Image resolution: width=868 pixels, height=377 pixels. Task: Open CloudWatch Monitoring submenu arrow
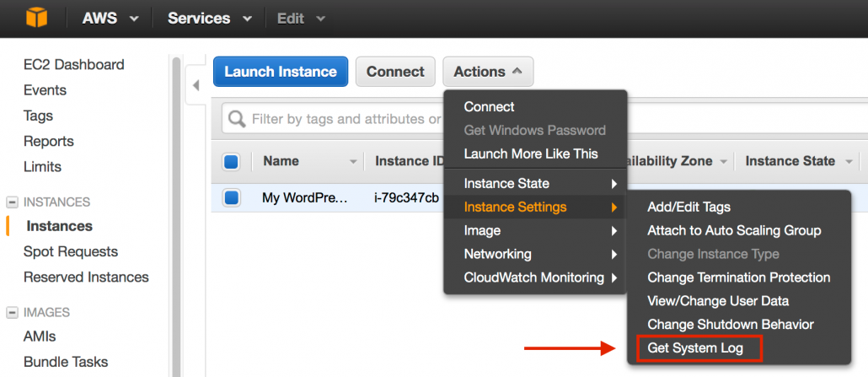coord(613,277)
